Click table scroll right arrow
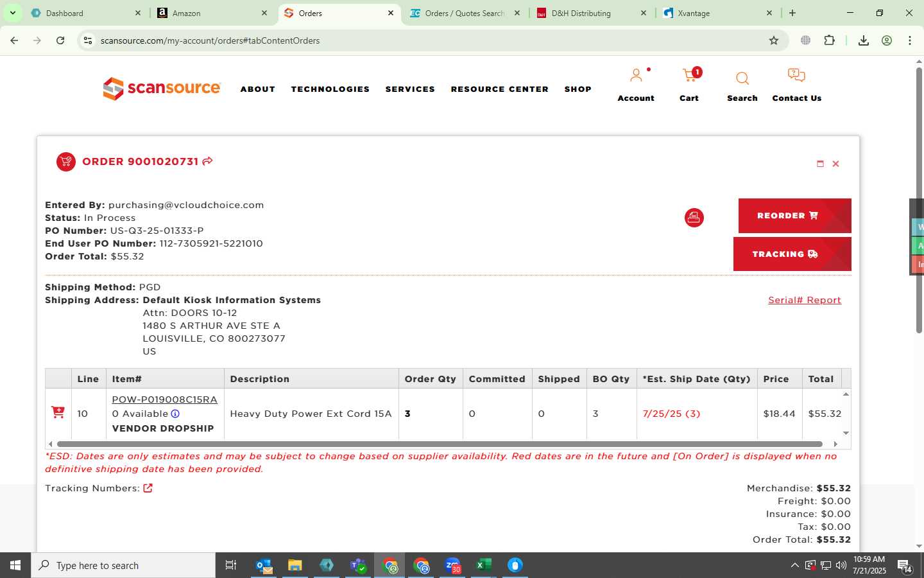This screenshot has height=578, width=924. tap(835, 444)
